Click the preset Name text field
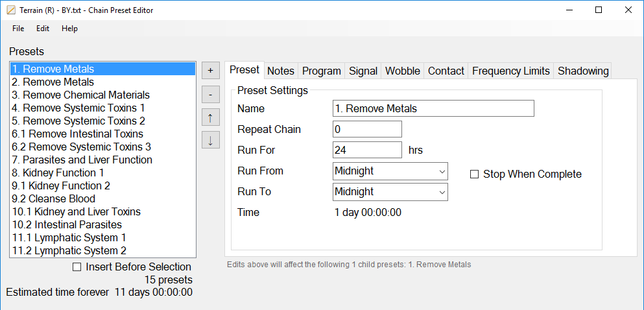Screen dimensions: 644x310 433,109
